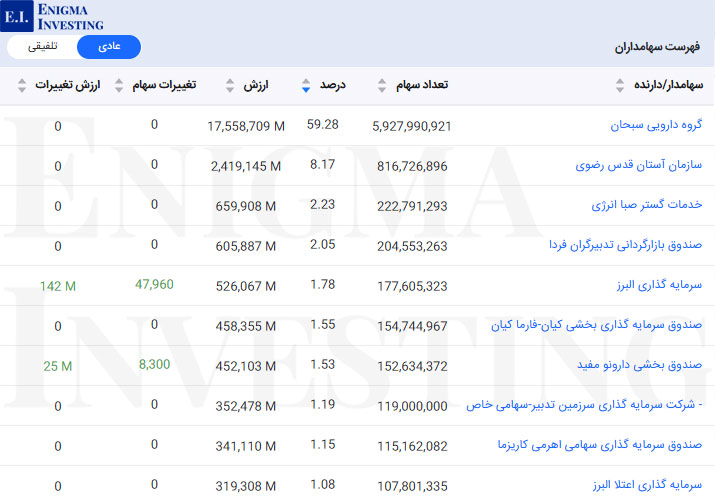The image size is (715, 502).
Task: Open شرکت سرمایه گذاری سرزمین تدبیر link
Action: 584,405
